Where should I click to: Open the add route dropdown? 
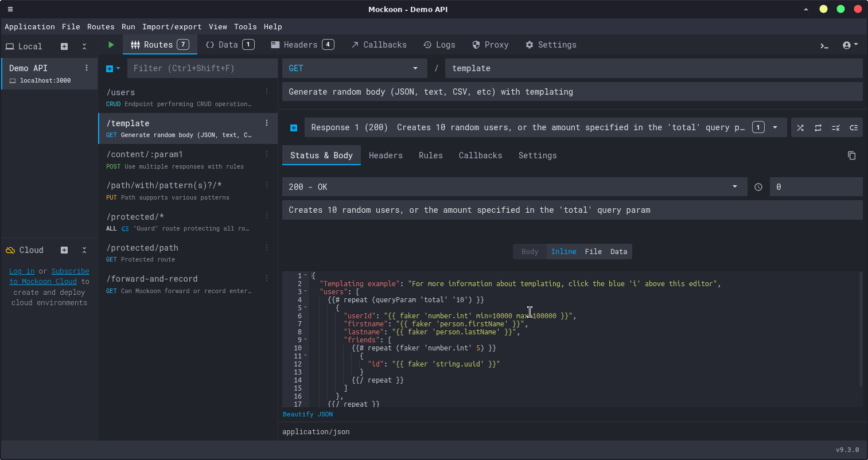point(113,68)
